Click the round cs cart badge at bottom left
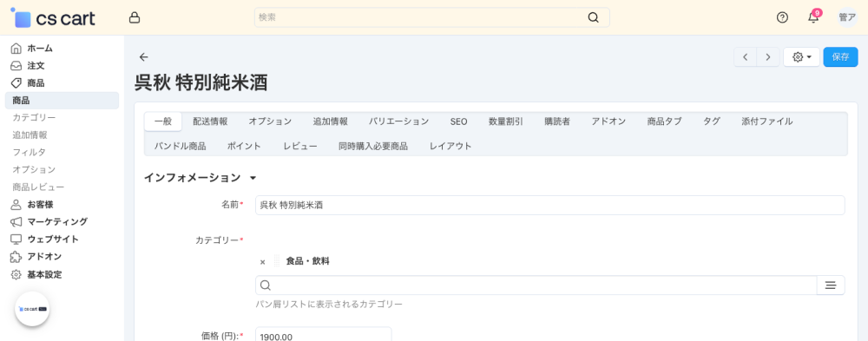The image size is (868, 341). point(32,309)
